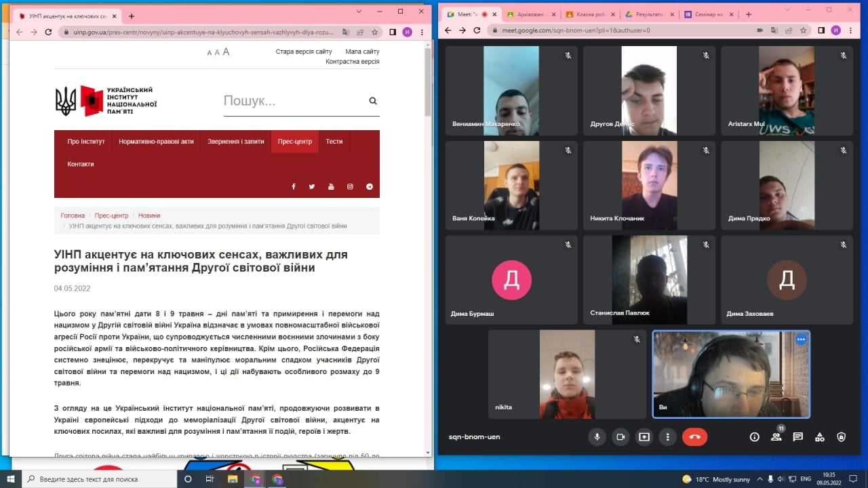This screenshot has width=868, height=488.
Task: Select Вениамин Макаренко's video tile
Action: 511,91
